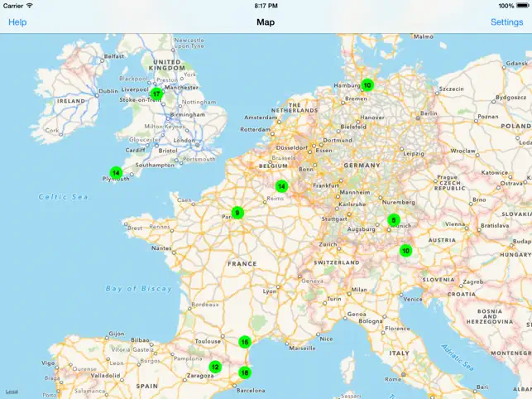Screen dimensions: 532x399
Task: Click the London city label
Action: tap(185, 140)
